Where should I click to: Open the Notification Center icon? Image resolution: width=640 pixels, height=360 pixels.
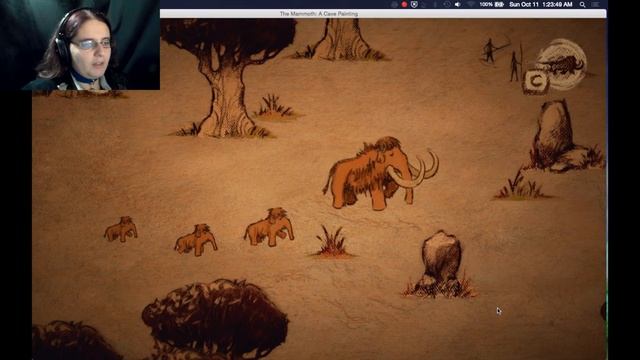596,4
